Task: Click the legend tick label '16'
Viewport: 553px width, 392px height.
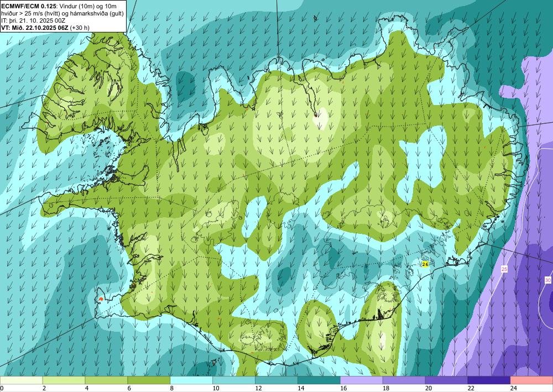Action: point(343,388)
